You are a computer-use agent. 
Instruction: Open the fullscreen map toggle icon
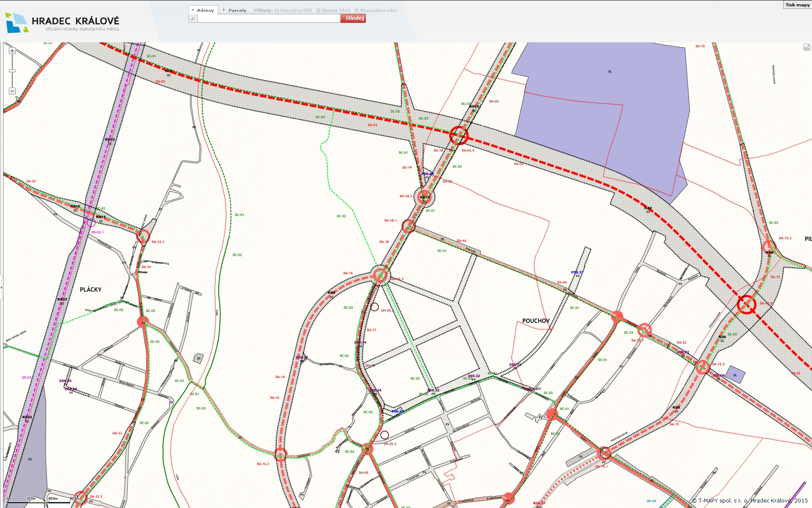[807, 47]
